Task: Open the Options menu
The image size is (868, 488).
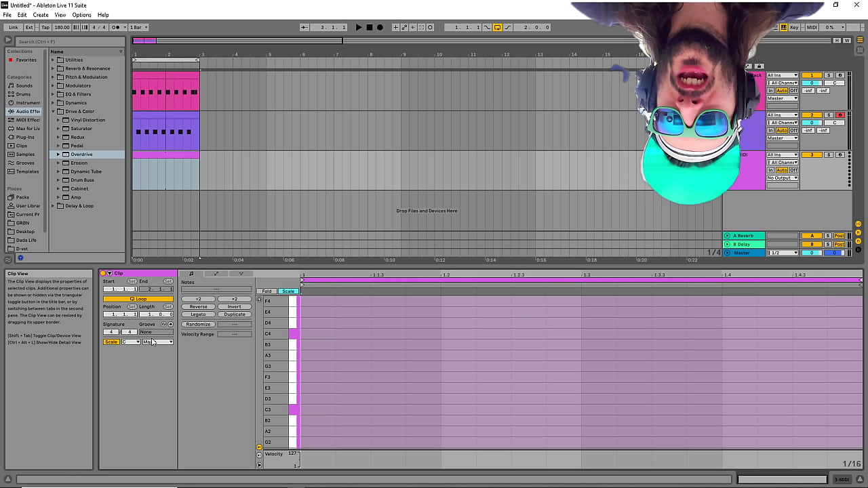Action: (x=81, y=15)
